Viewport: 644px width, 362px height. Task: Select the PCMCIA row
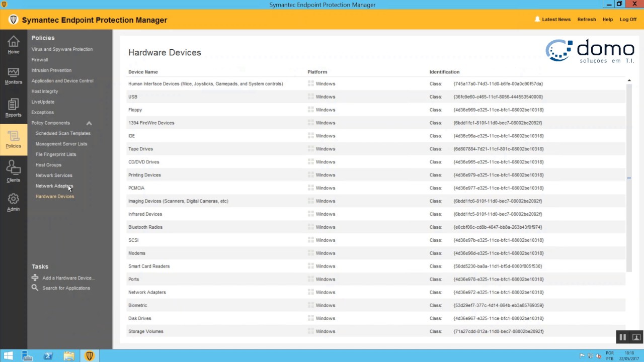(x=376, y=188)
